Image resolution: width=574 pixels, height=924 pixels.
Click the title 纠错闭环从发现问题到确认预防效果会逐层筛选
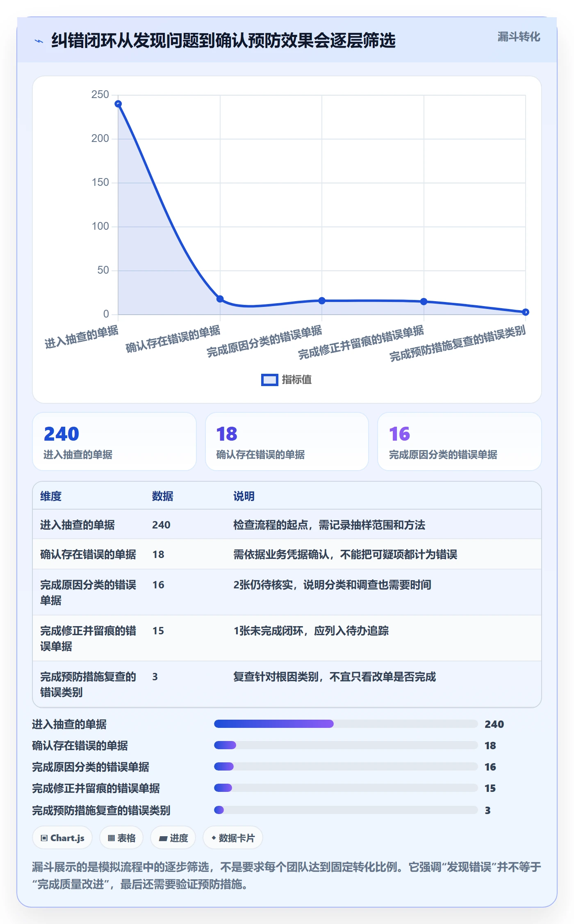223,41
